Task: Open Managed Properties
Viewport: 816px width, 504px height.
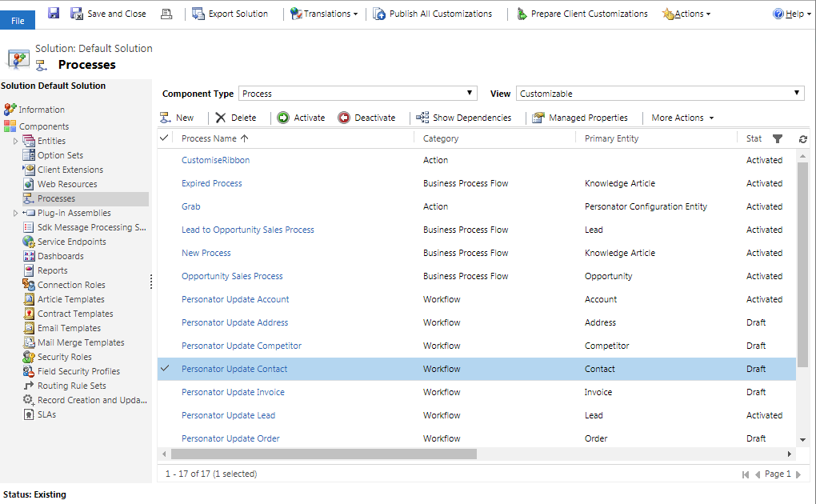Action: click(x=580, y=118)
